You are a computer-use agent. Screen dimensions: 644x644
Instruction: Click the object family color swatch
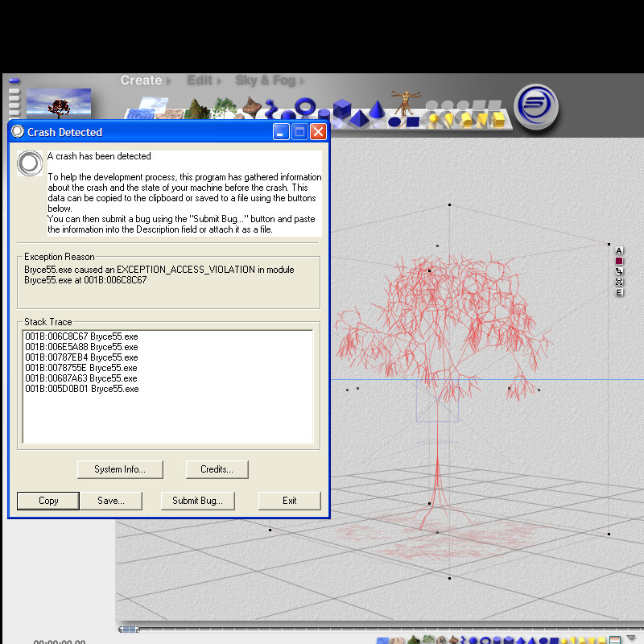619,261
